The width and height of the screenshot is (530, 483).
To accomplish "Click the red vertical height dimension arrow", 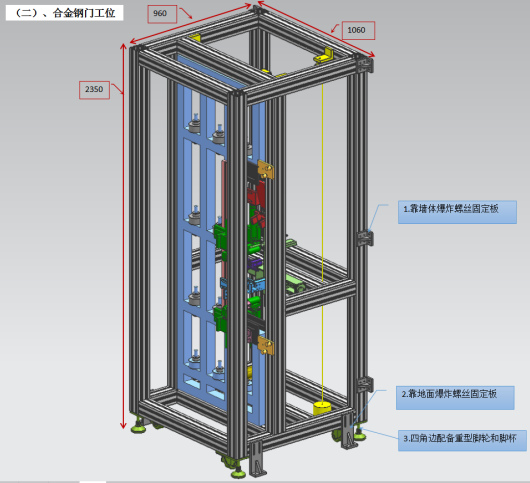I will click(123, 236).
